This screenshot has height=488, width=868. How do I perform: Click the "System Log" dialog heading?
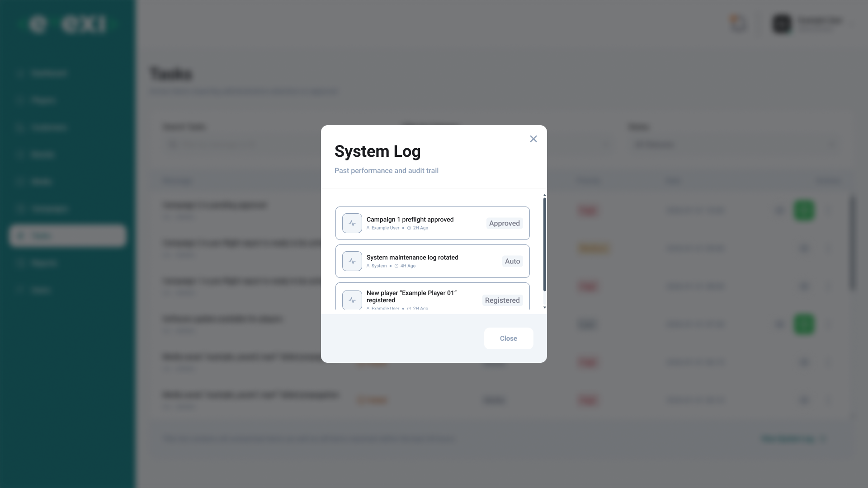click(377, 151)
